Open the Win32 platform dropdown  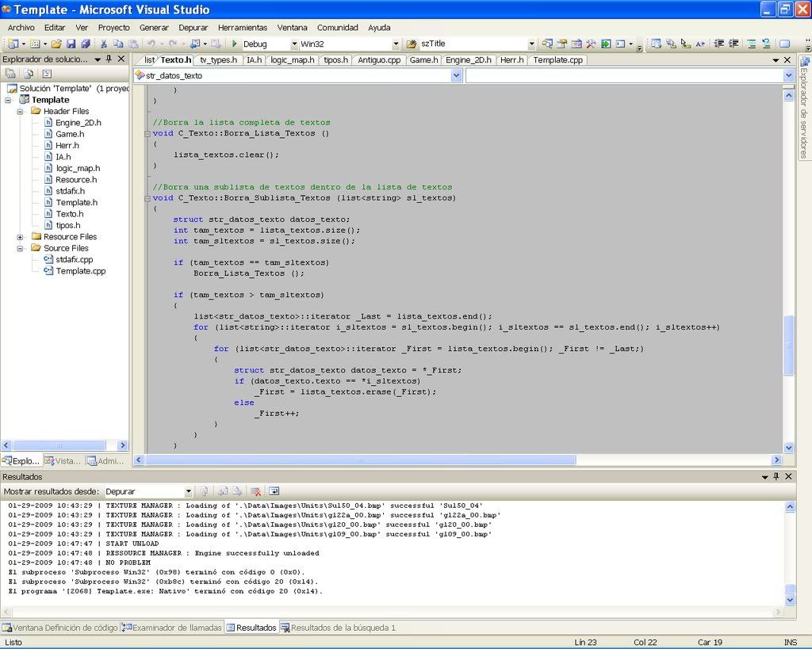396,44
